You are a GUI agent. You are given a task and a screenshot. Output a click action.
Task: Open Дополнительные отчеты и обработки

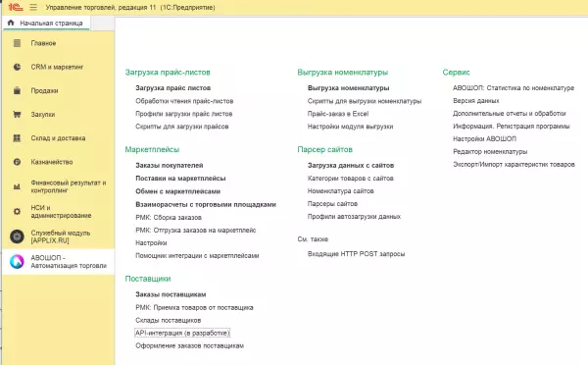(510, 114)
